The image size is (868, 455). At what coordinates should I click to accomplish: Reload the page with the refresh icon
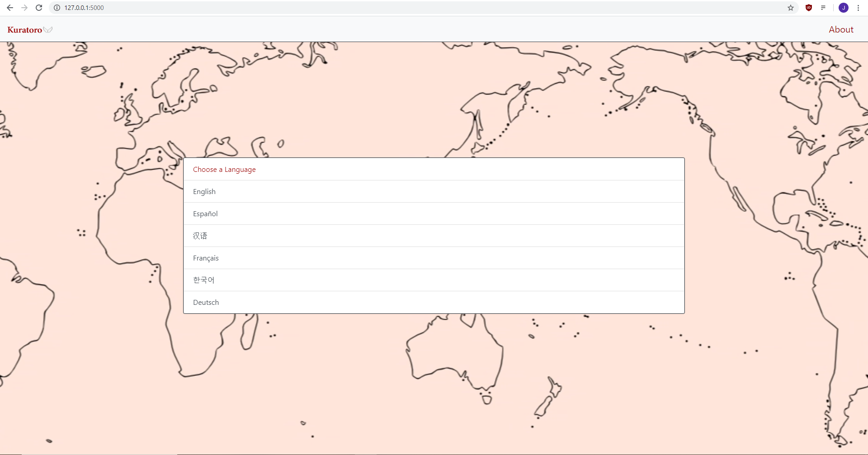tap(39, 8)
